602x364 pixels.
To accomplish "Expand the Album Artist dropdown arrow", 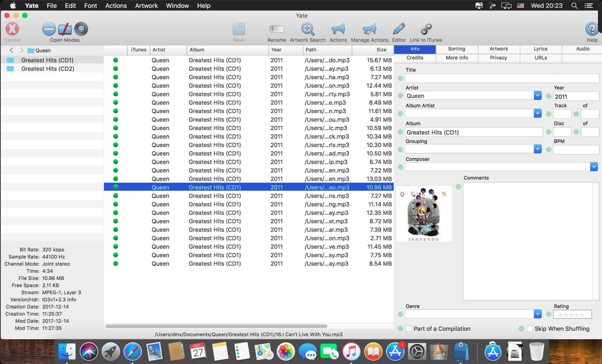I will pos(538,113).
